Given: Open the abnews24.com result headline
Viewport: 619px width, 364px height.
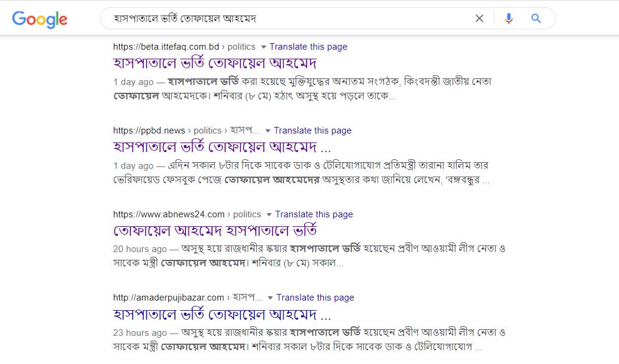Looking at the screenshot, I should [214, 230].
